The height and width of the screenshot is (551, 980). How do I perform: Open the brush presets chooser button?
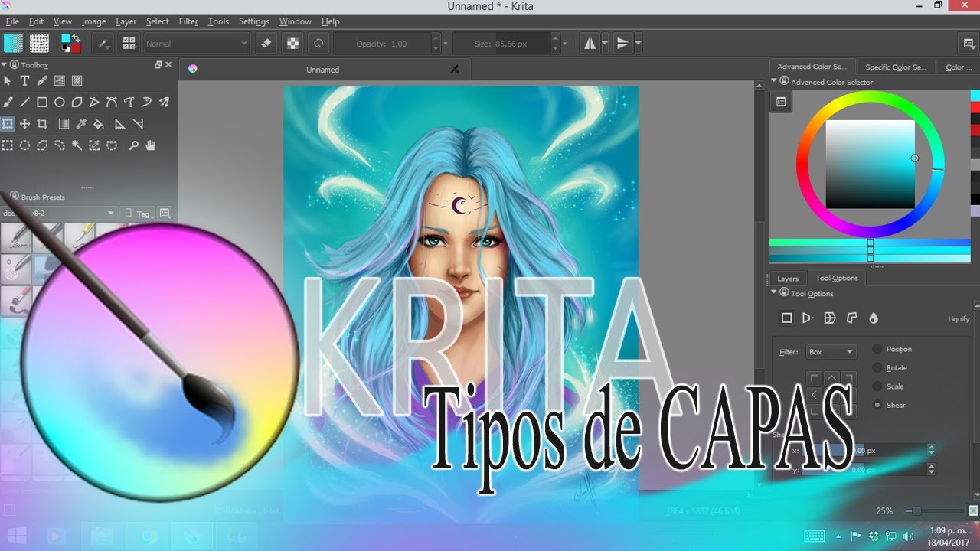tap(129, 44)
